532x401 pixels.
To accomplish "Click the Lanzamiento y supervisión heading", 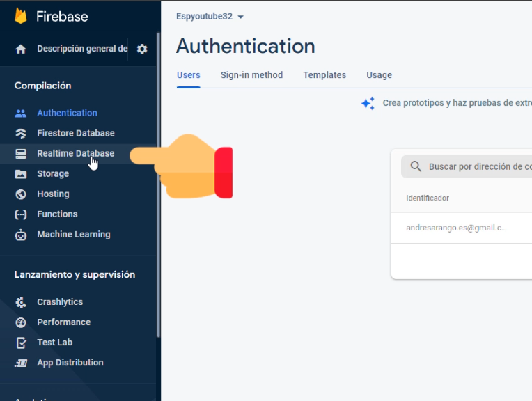I will (75, 274).
